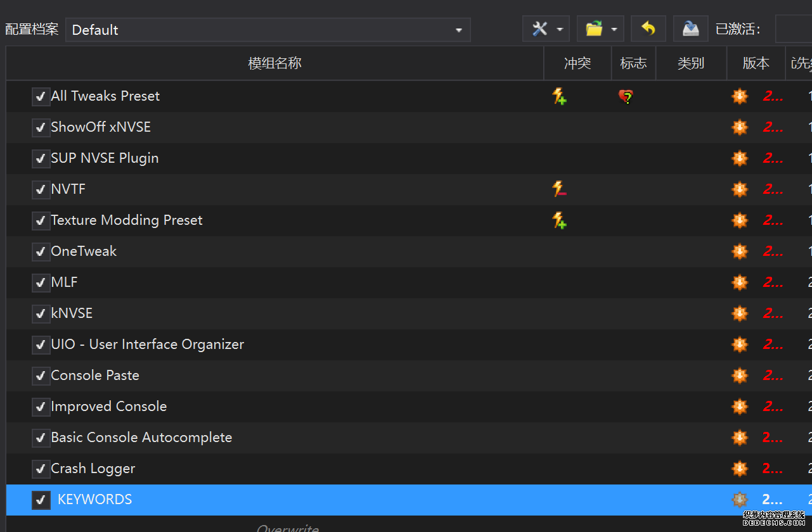This screenshot has height=532, width=812.
Task: Toggle the KEYWORDS separator checkbox
Action: pos(41,500)
